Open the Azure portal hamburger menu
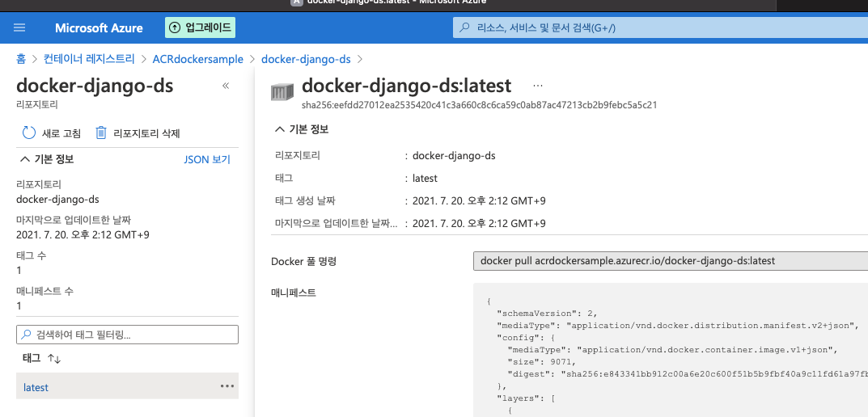This screenshot has width=868, height=417. 19,27
